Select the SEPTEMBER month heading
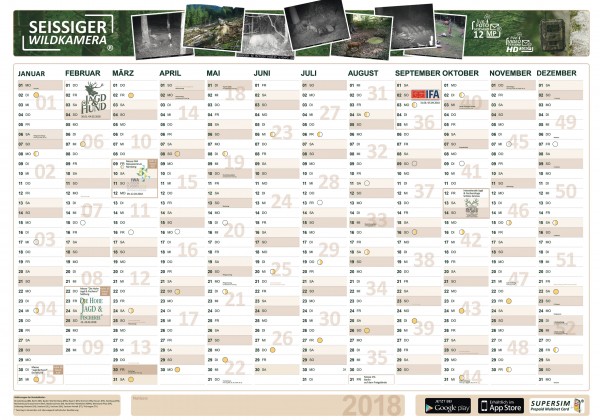This screenshot has height=420, width=600. pos(417,73)
